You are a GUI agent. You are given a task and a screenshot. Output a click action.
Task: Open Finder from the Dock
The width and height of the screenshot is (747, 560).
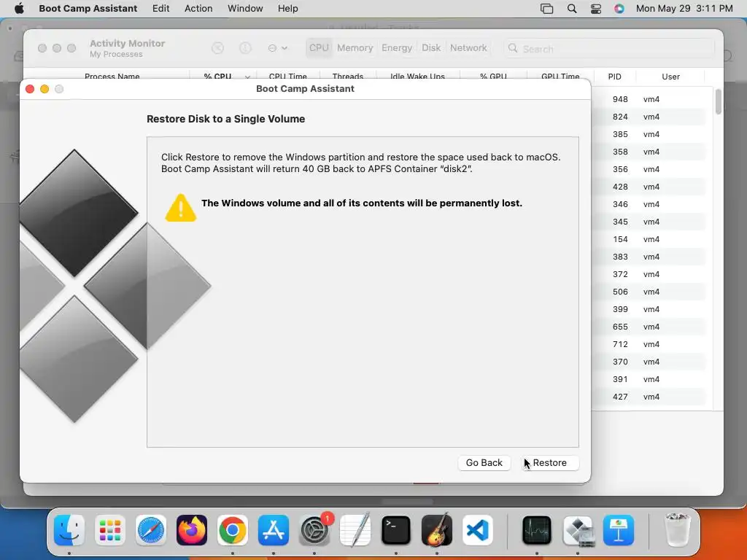(69, 530)
